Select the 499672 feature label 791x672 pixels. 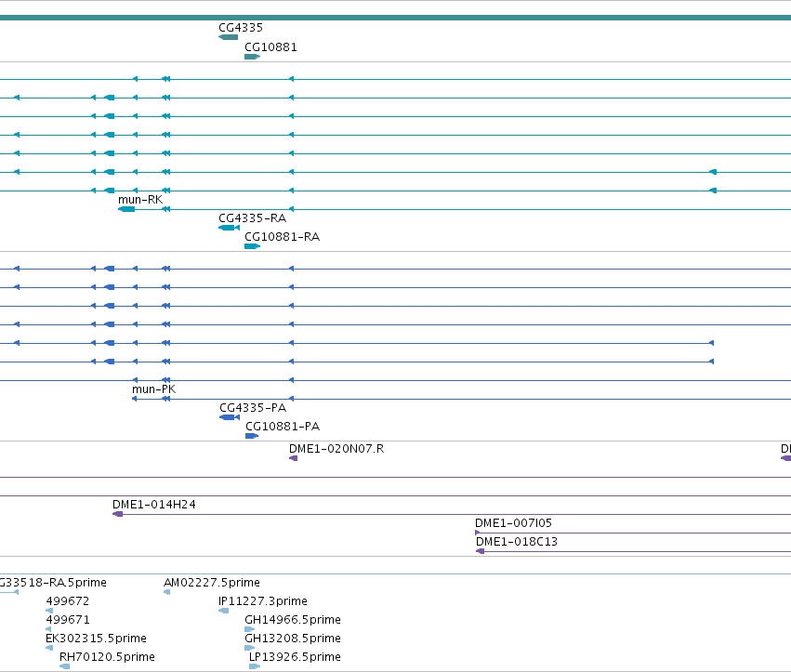pos(68,601)
